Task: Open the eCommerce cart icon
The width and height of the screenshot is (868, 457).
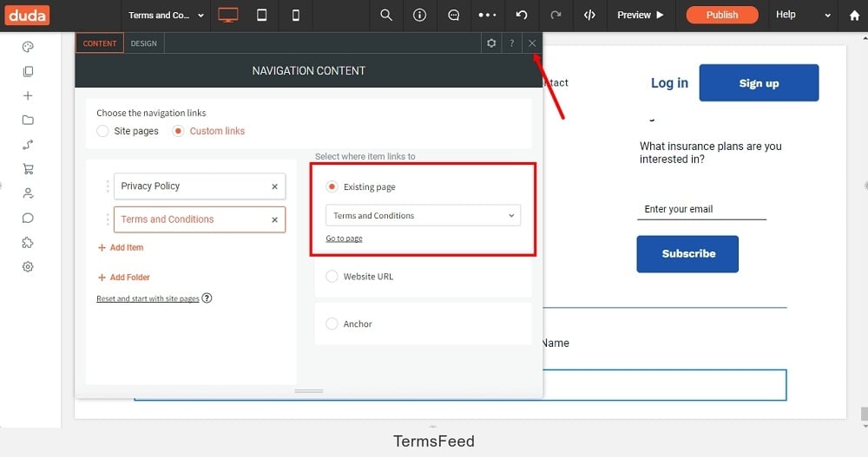Action: (x=28, y=169)
